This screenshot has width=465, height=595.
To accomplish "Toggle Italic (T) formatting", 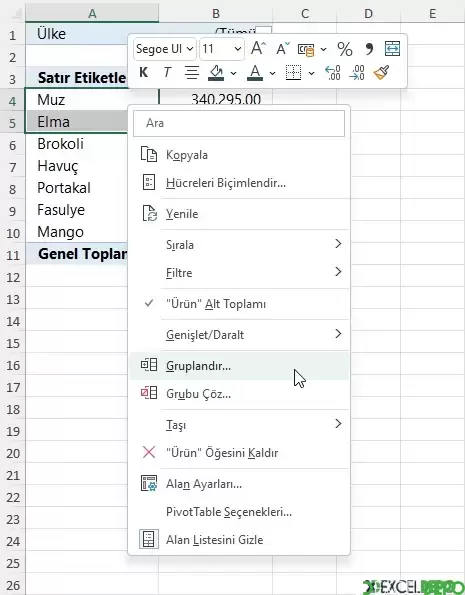I will tap(167, 72).
